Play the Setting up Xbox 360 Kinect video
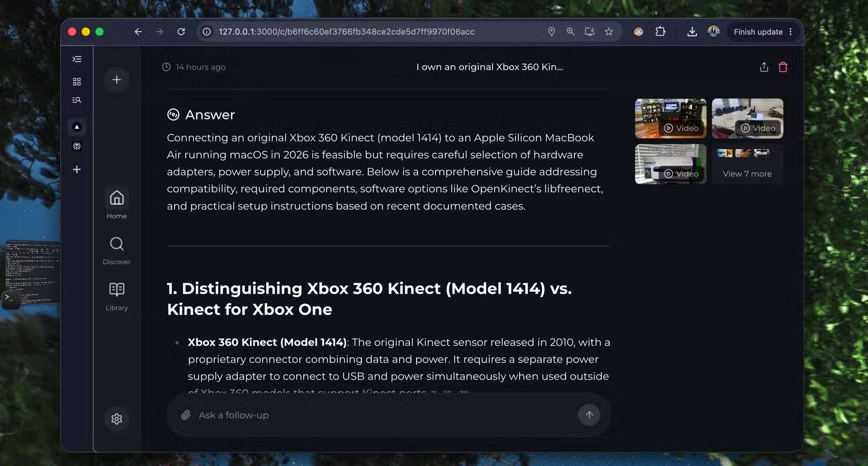This screenshot has width=868, height=466. [671, 164]
